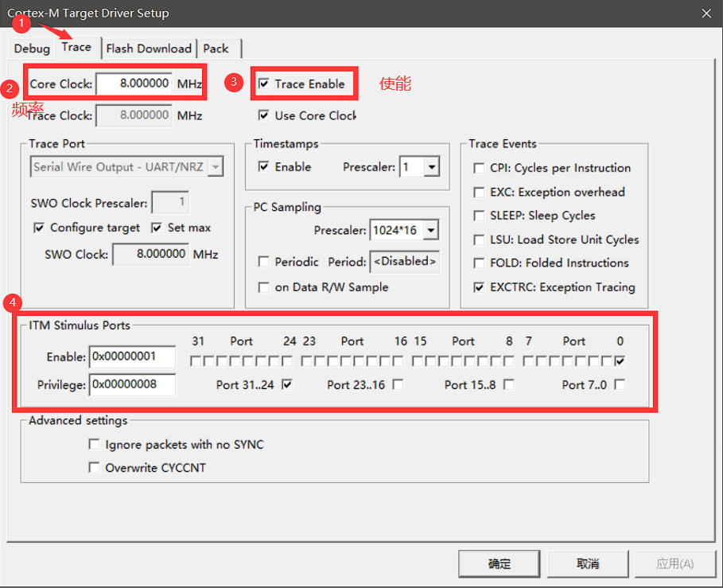Click the Core Clock input field
723x588 pixels.
[134, 84]
